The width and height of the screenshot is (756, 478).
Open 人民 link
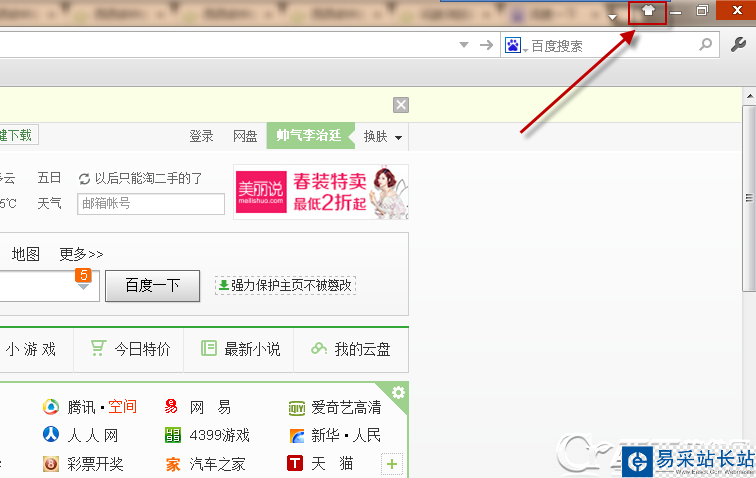(x=367, y=436)
